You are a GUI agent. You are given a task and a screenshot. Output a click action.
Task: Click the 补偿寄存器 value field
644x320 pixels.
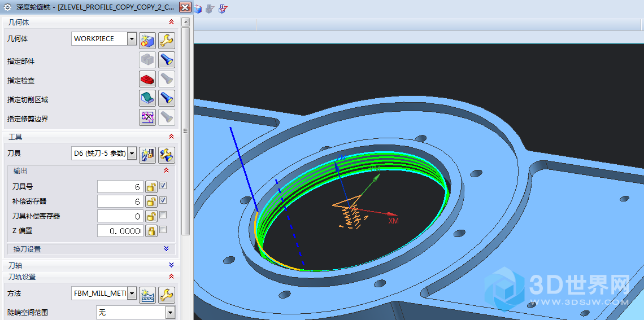coord(119,201)
